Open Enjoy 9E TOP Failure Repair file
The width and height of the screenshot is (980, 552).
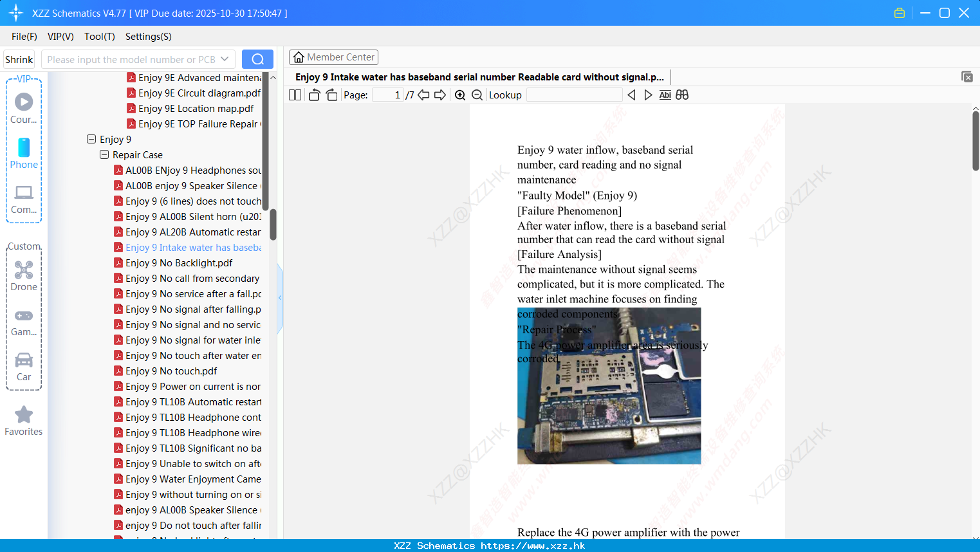194,124
